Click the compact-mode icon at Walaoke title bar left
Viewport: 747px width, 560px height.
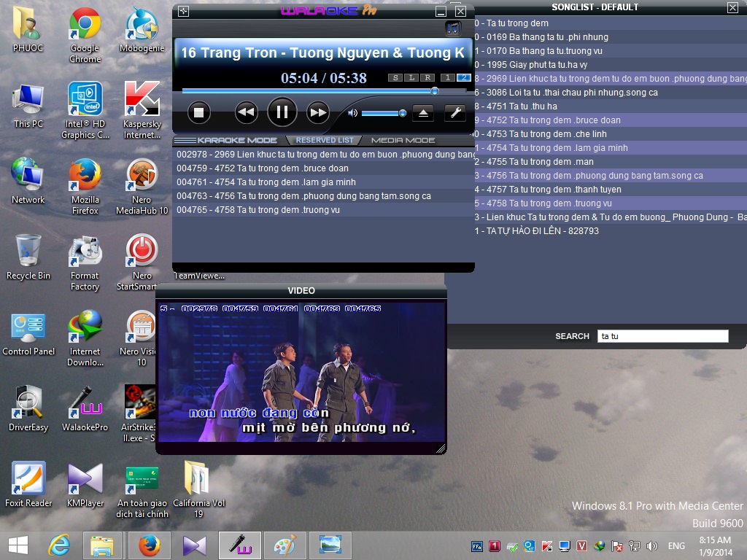click(183, 12)
